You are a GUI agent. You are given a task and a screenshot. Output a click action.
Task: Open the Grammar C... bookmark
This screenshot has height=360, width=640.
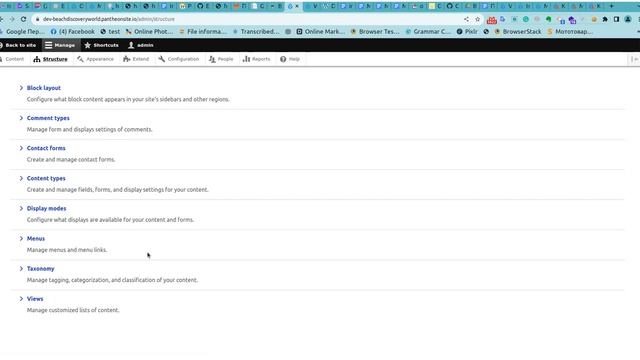point(428,31)
